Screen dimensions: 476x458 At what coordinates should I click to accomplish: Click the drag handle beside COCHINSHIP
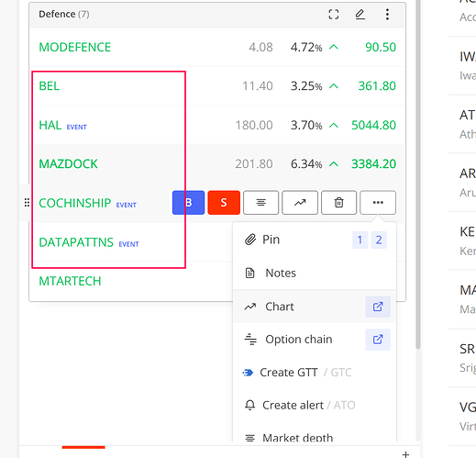[27, 203]
